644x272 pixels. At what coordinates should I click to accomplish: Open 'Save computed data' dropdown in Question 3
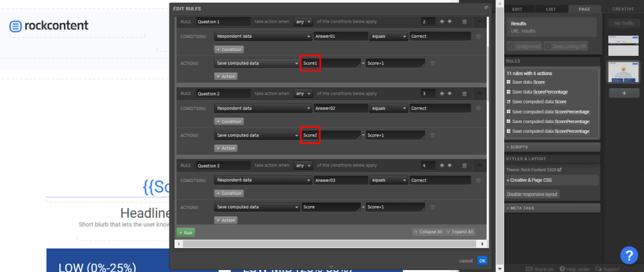pos(257,207)
